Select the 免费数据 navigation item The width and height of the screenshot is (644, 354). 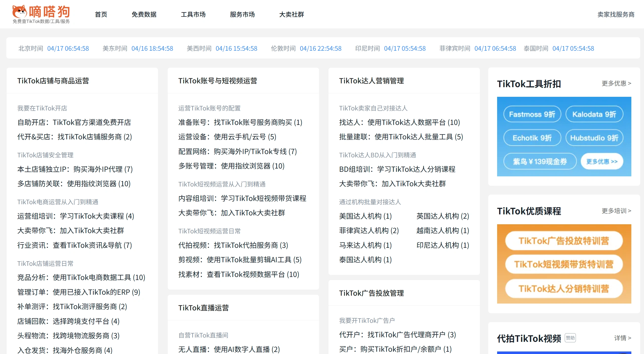pos(144,14)
